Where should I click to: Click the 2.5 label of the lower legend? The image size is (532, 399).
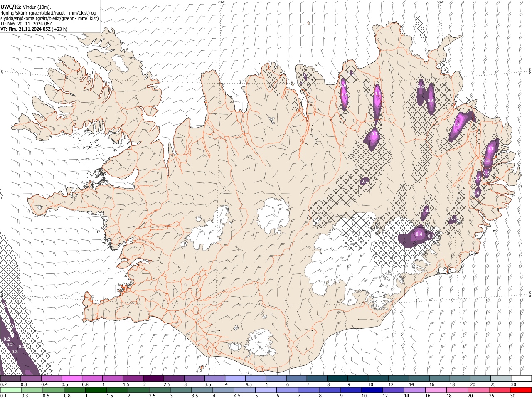click(x=152, y=396)
